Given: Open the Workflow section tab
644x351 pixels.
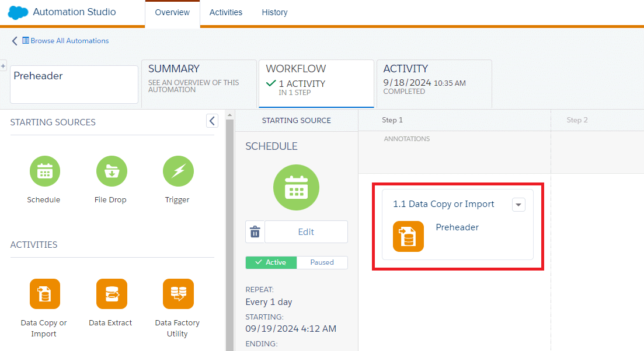Looking at the screenshot, I should coord(316,83).
